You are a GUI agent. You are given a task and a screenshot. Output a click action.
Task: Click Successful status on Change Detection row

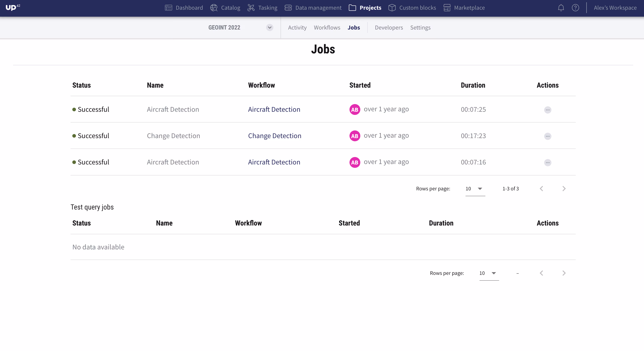pos(91,136)
